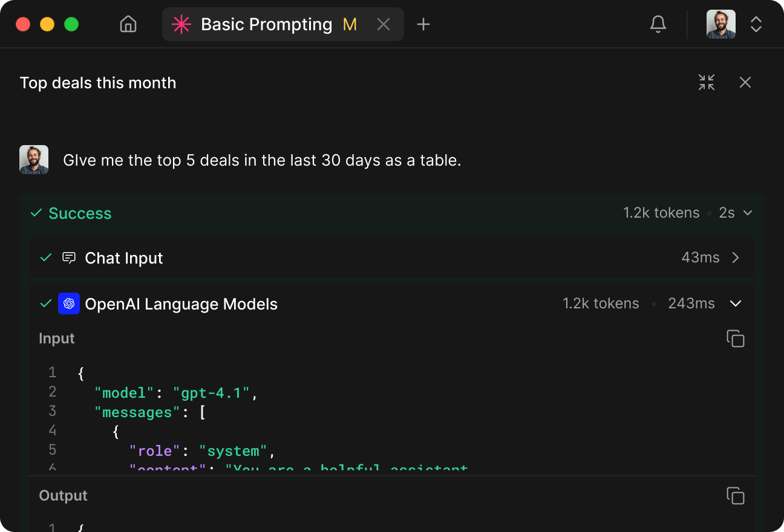Click the home icon in title bar
This screenshot has width=784, height=532.
(x=128, y=24)
